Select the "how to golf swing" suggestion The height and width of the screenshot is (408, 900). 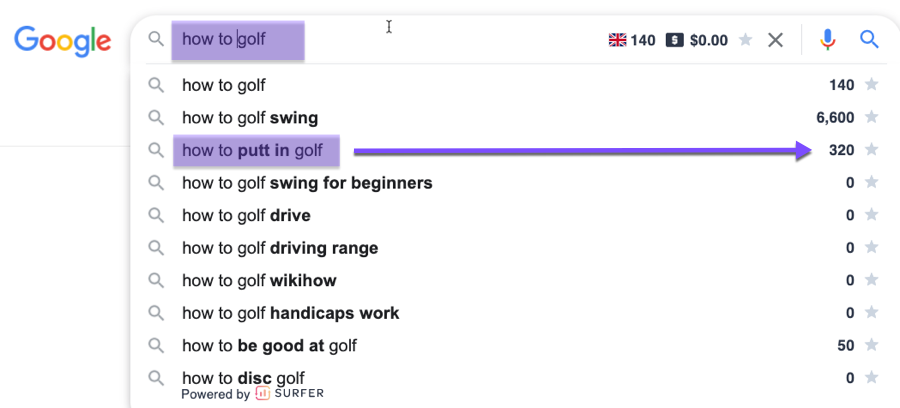click(250, 118)
